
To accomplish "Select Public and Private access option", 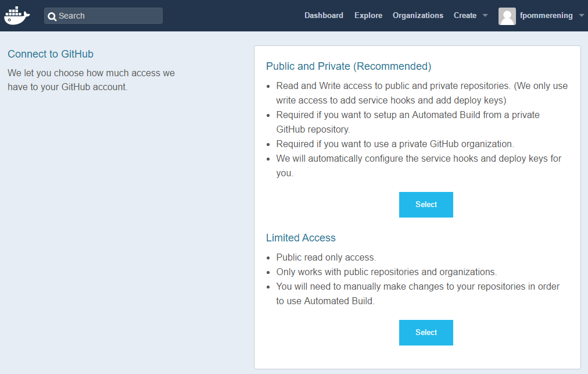I will 426,205.
